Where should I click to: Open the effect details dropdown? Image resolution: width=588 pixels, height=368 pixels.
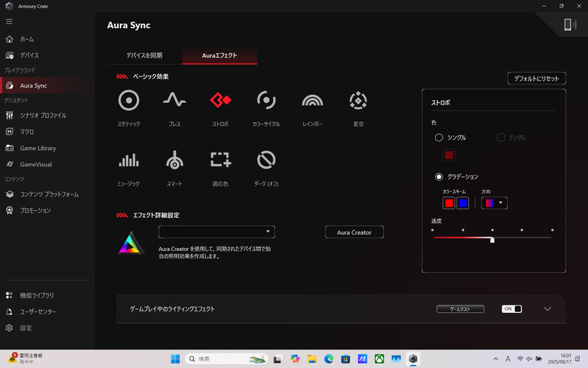point(217,232)
